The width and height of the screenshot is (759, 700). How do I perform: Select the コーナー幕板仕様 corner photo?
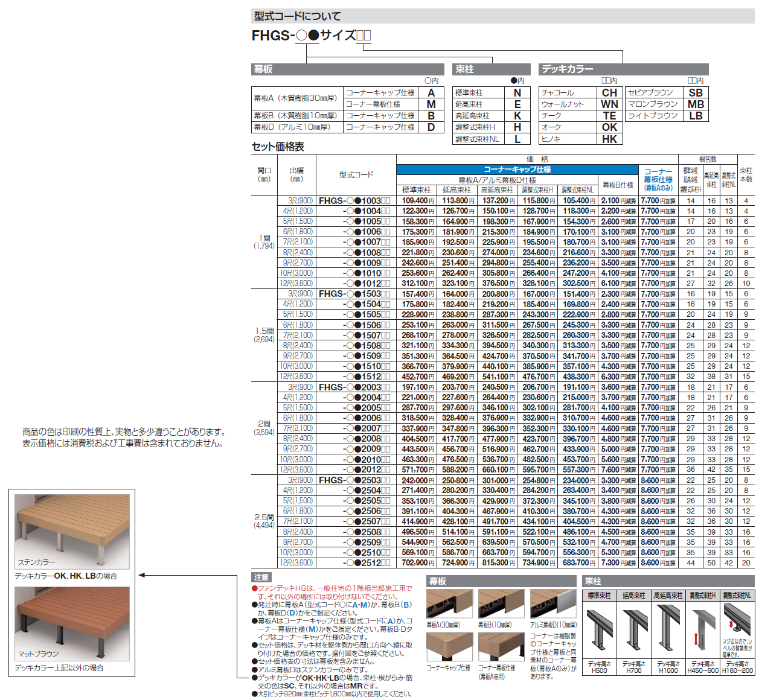pos(501,647)
